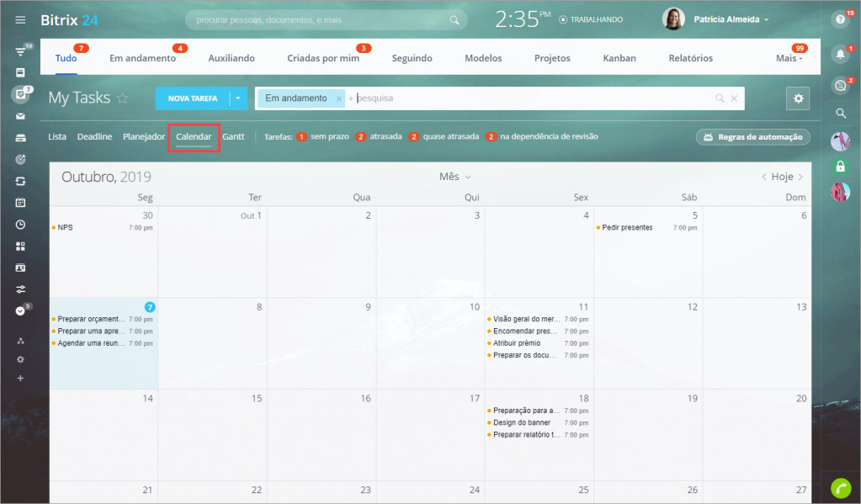The image size is (861, 504).
Task: Select the Gantt view
Action: 233,136
